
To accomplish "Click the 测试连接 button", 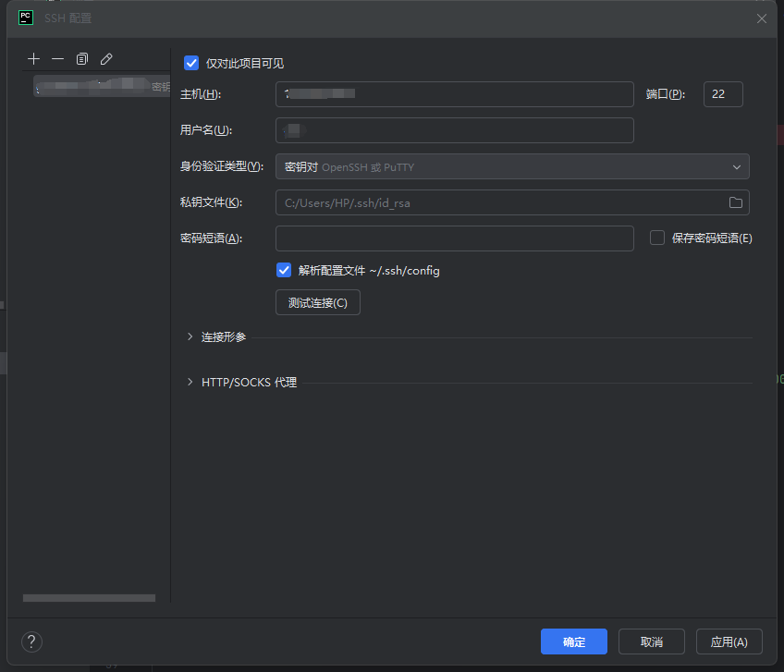I will (317, 302).
